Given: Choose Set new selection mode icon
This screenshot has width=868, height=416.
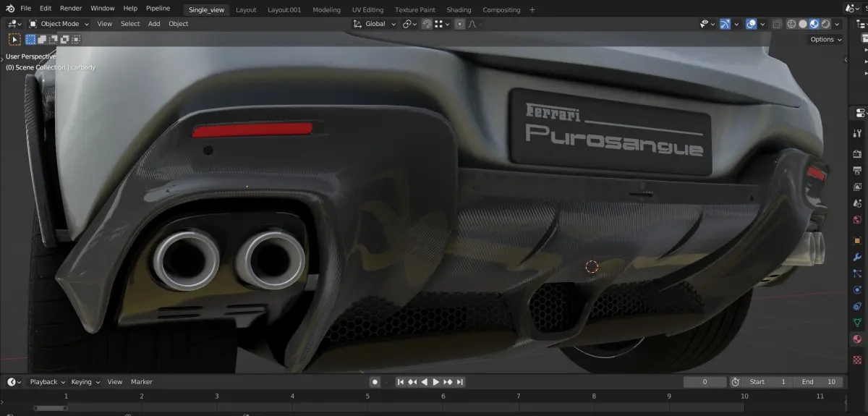Looking at the screenshot, I should (x=31, y=39).
